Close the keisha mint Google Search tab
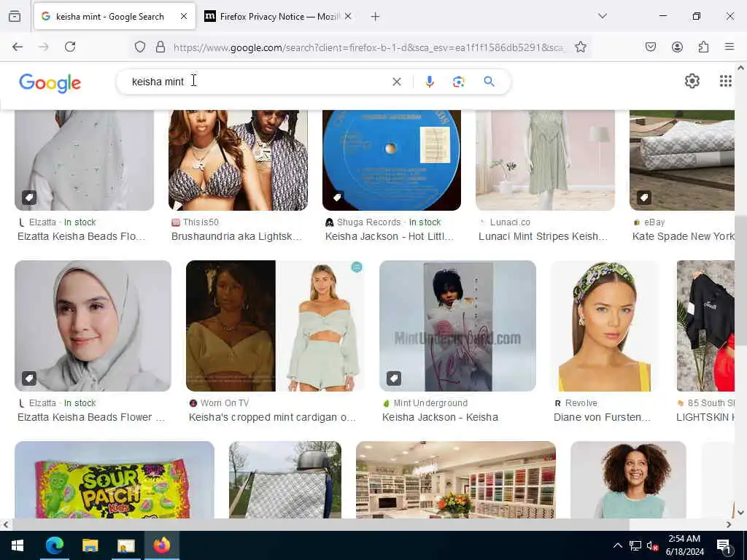Screen dimensions: 747x560 pyautogui.click(x=184, y=17)
